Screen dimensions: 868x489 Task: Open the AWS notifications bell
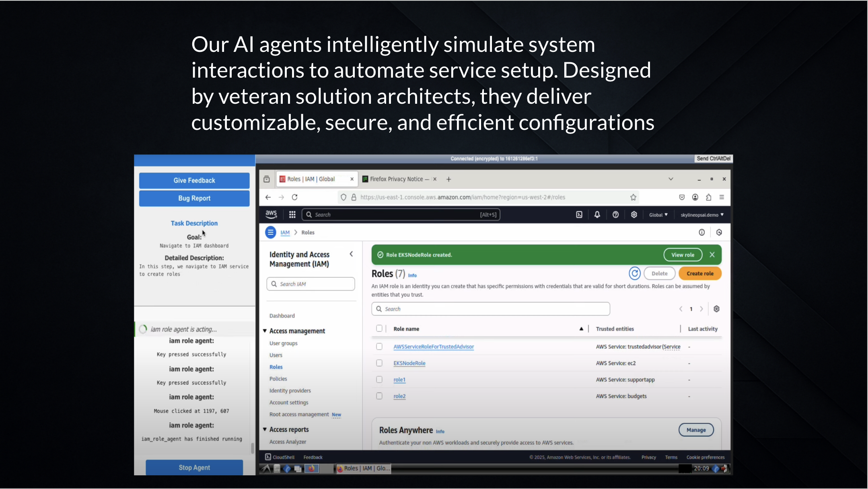(x=597, y=215)
